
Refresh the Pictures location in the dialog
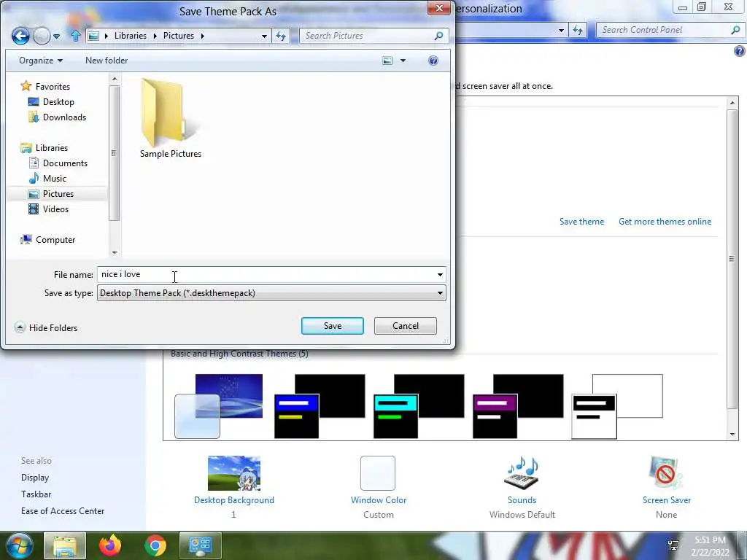tap(281, 36)
